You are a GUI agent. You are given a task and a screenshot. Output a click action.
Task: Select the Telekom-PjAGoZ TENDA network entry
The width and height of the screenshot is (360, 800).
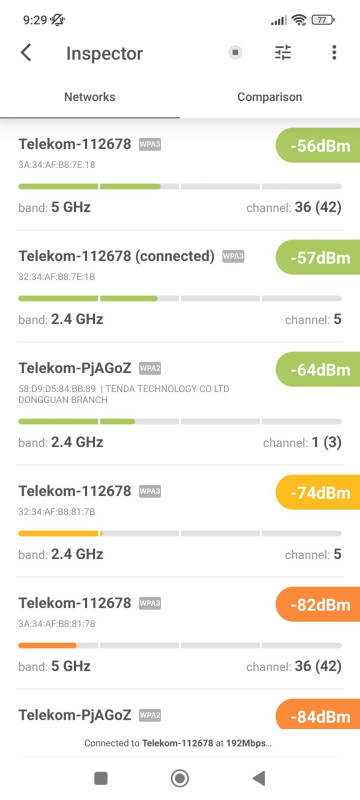point(180,404)
